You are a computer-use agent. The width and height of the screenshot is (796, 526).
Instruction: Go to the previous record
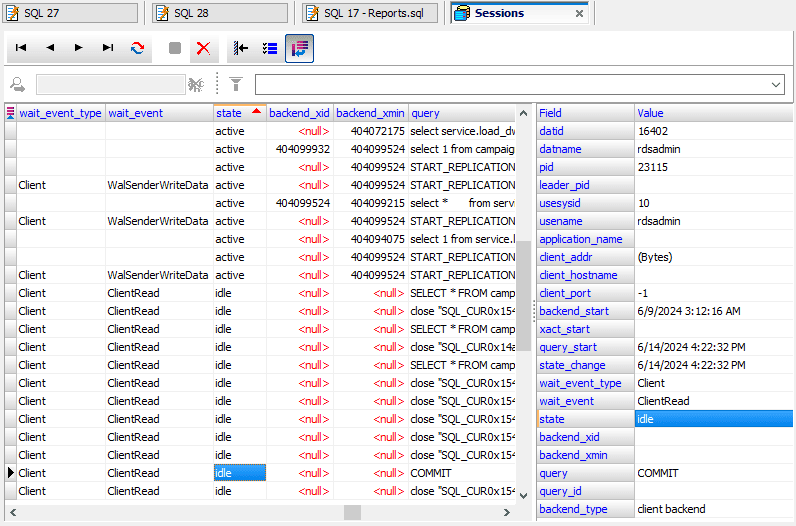(x=50, y=48)
